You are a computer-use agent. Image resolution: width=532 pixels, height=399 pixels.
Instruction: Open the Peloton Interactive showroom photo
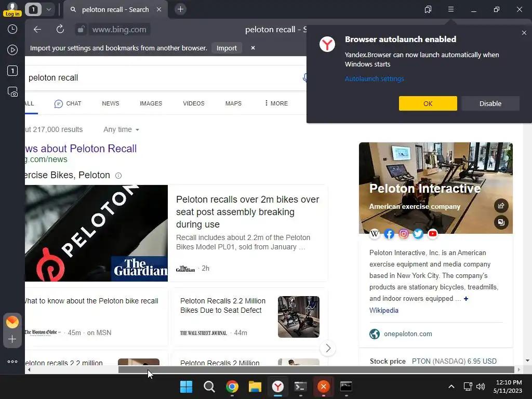coord(436,188)
